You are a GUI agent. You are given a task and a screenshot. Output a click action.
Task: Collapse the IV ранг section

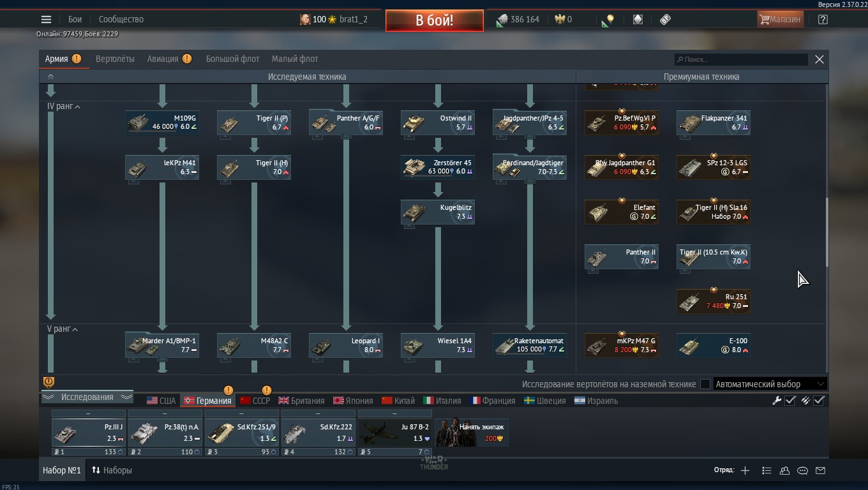(64, 107)
